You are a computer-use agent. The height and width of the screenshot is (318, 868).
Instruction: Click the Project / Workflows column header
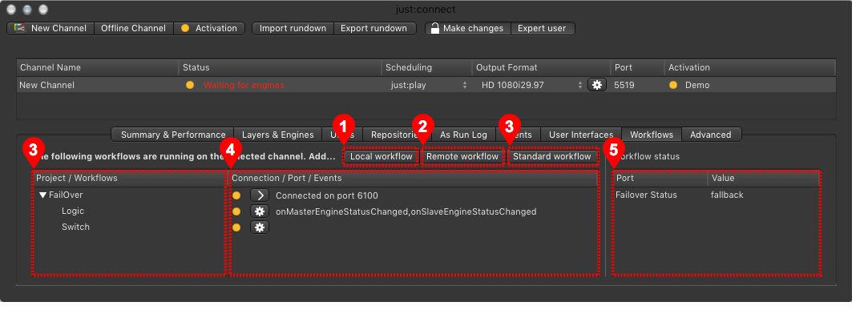coord(130,178)
